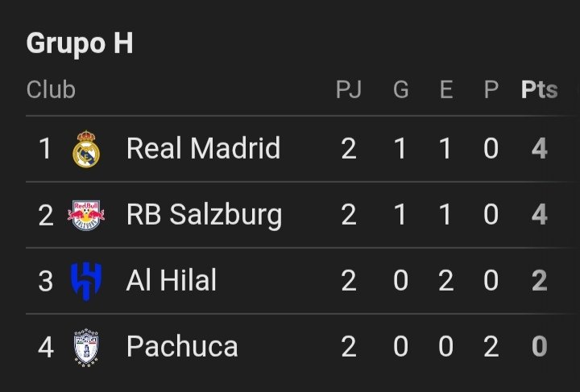Viewport: 580px width, 392px height.
Task: Click Al Hilal's draws value
Action: click(x=446, y=280)
